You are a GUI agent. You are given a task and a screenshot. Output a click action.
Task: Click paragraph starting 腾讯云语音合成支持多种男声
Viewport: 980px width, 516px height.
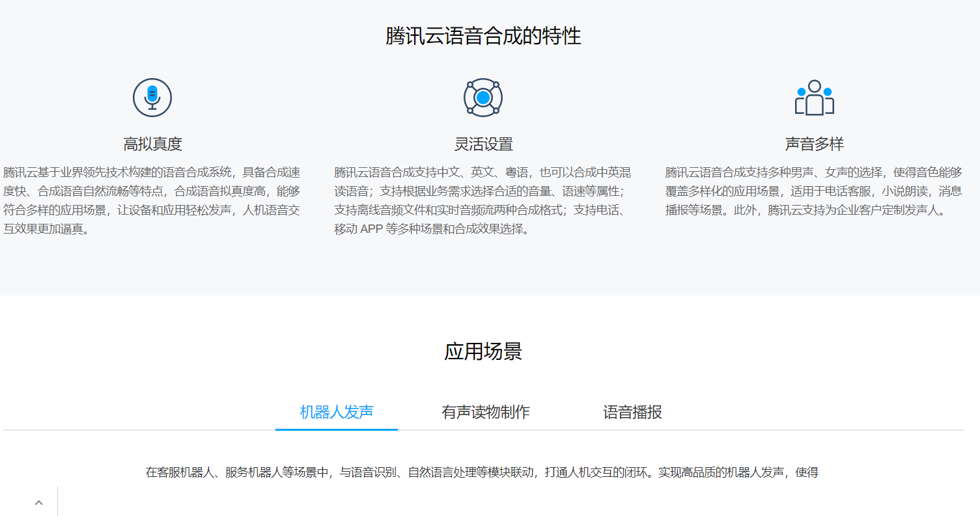[814, 192]
